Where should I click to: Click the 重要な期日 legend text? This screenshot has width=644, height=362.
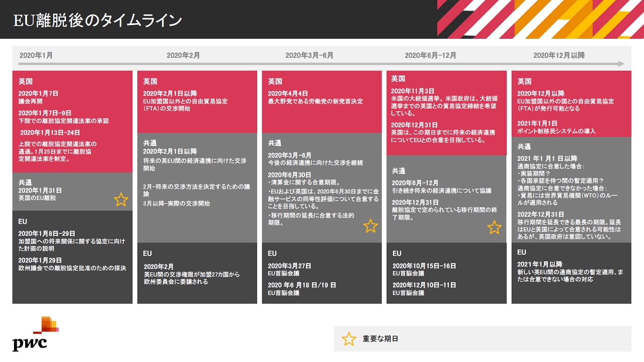(x=380, y=339)
